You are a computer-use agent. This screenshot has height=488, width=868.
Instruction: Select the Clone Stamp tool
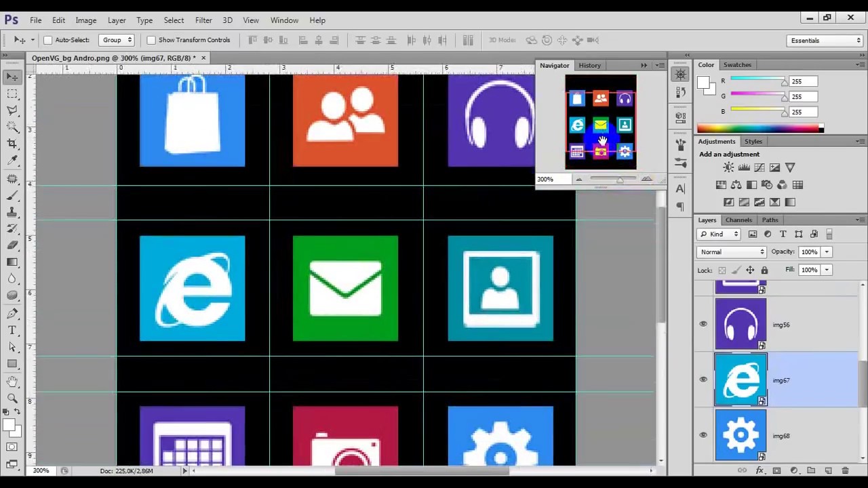pyautogui.click(x=12, y=212)
